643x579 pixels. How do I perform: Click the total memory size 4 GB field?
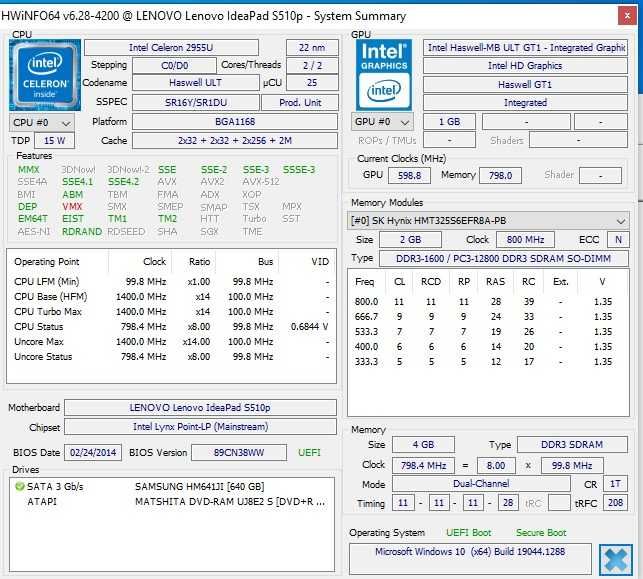pos(423,445)
